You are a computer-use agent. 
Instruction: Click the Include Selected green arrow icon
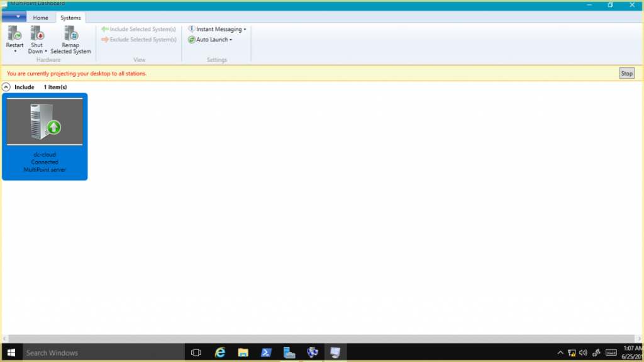coord(105,29)
